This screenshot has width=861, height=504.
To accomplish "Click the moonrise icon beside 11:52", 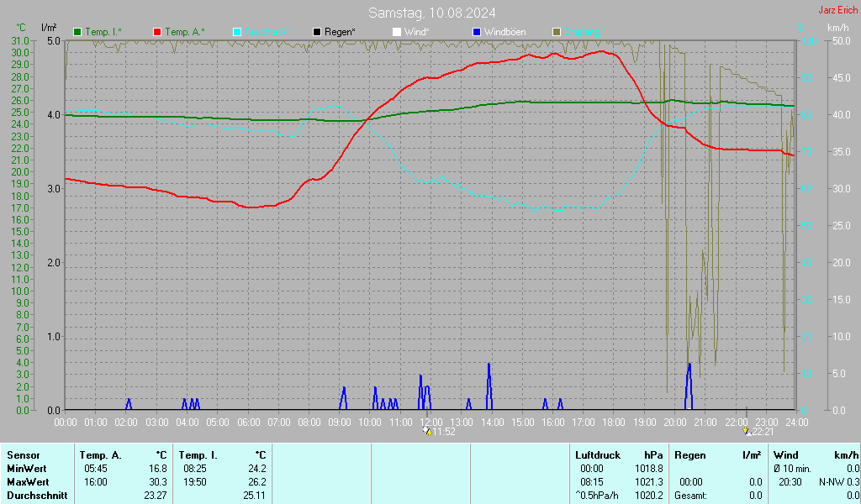I will point(427,431).
